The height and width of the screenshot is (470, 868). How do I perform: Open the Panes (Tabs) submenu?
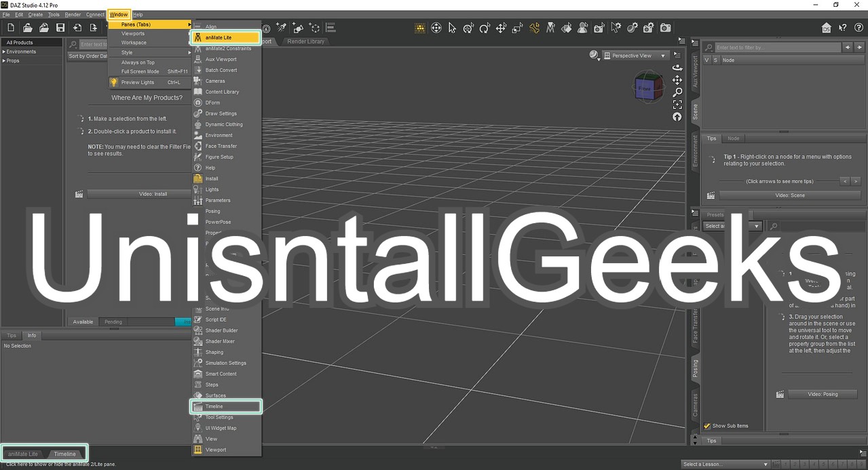(x=150, y=24)
